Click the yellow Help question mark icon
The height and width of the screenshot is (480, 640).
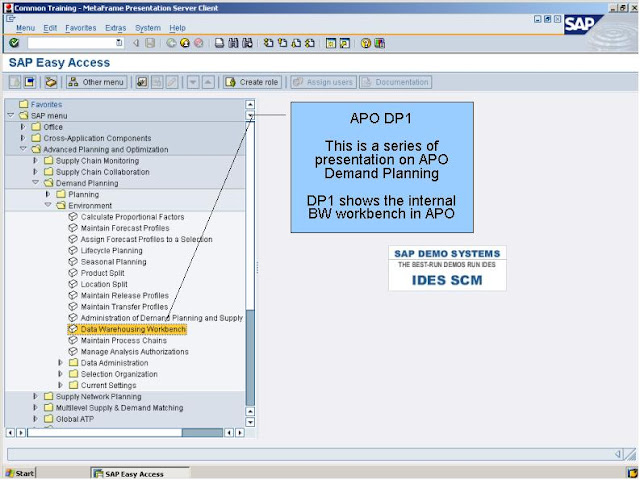coord(366,43)
